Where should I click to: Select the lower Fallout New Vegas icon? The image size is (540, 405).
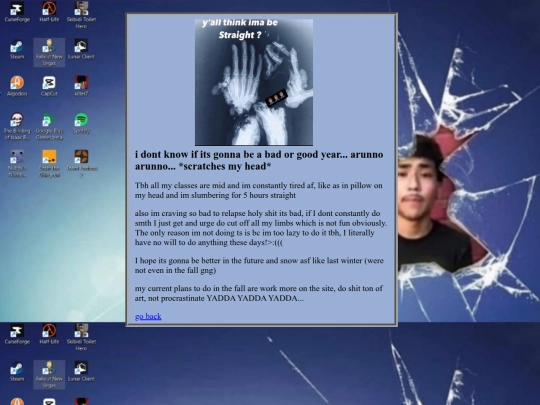coord(49,375)
